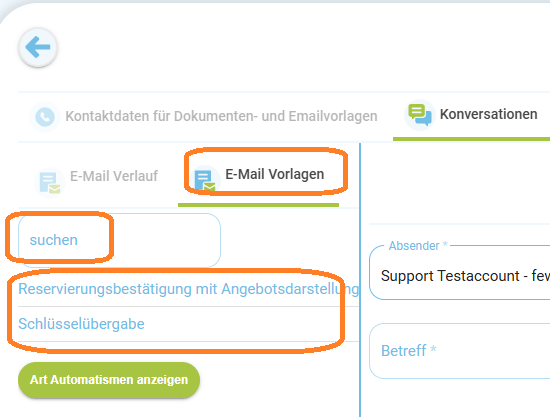Screen dimensions: 550x417
Task: Click the phone icon beside Kontaktdaten
Action: click(45, 117)
